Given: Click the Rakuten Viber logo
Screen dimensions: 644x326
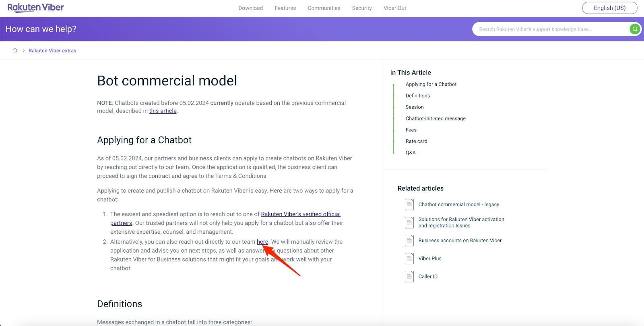Looking at the screenshot, I should point(36,8).
